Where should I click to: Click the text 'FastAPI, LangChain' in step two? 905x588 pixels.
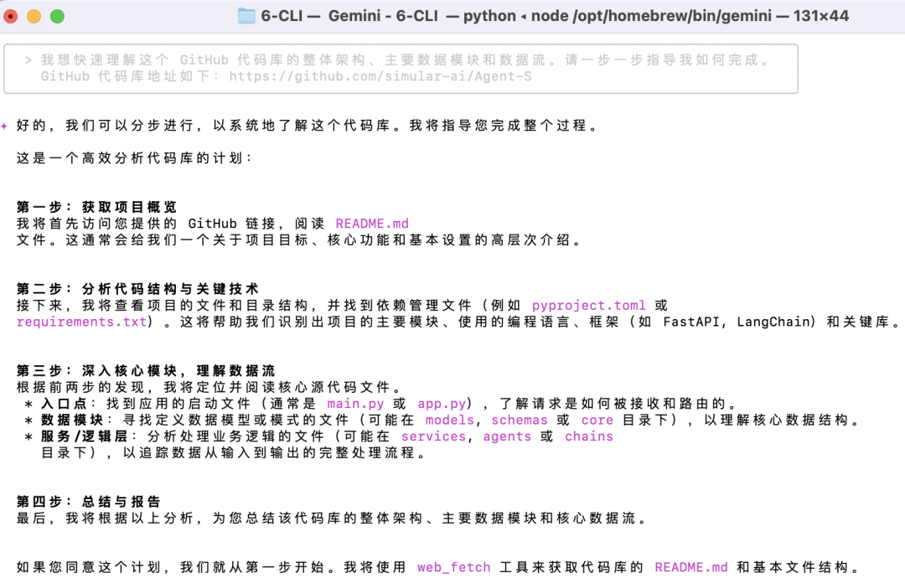tap(737, 322)
